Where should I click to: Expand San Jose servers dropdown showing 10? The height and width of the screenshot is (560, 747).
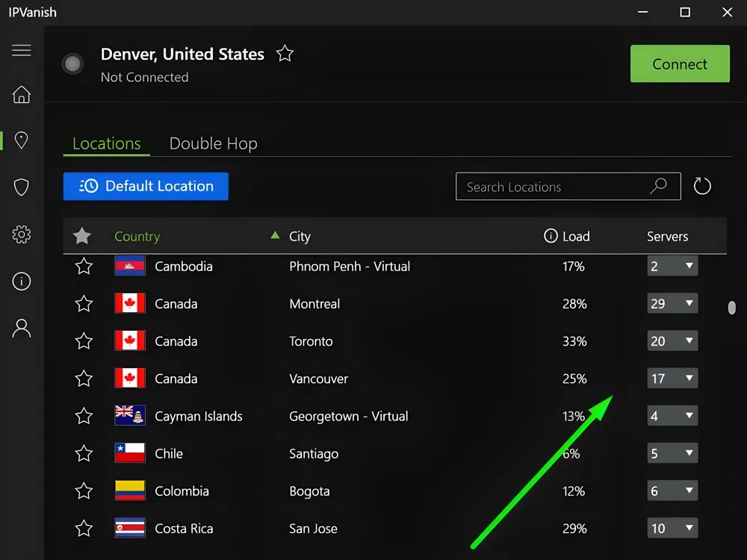click(672, 528)
